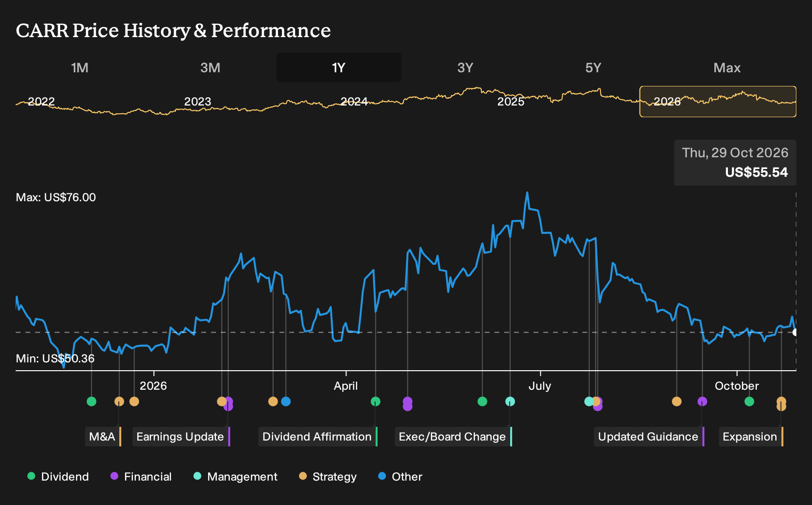Click the 2023 label on overview chart
Screen dimensions: 812x505
pos(197,102)
